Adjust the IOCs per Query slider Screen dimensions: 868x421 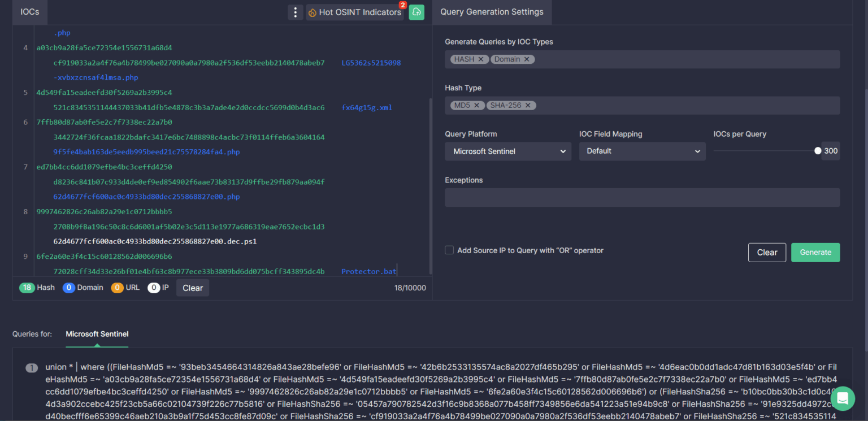point(817,150)
